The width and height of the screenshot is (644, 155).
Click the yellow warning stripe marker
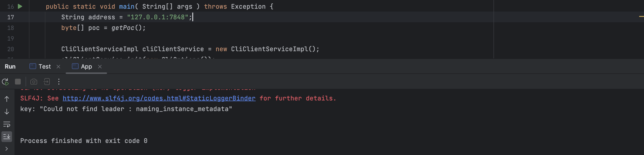click(641, 16)
